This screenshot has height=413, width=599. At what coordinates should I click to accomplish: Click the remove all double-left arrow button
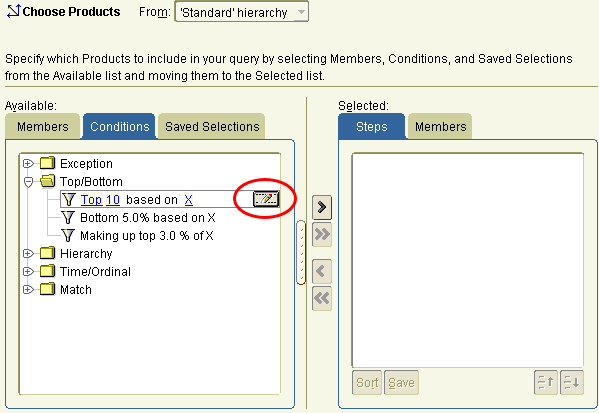point(322,298)
